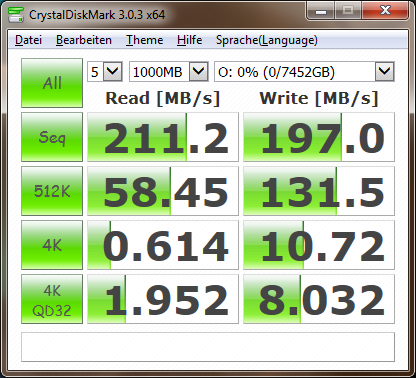
Task: Close the CrystalDiskMark window
Action: 385,11
